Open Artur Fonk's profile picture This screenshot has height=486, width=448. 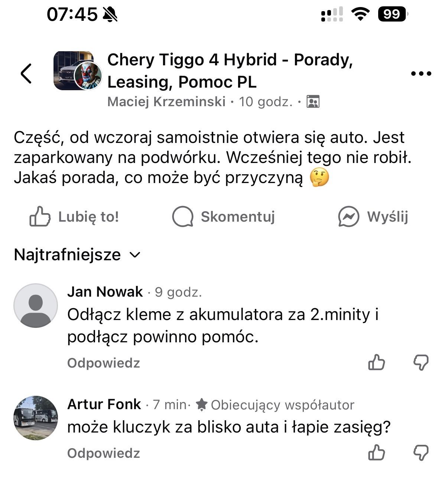coord(36,418)
